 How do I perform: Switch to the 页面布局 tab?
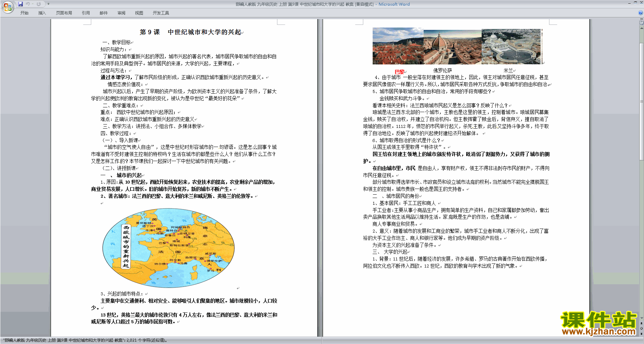click(x=64, y=13)
